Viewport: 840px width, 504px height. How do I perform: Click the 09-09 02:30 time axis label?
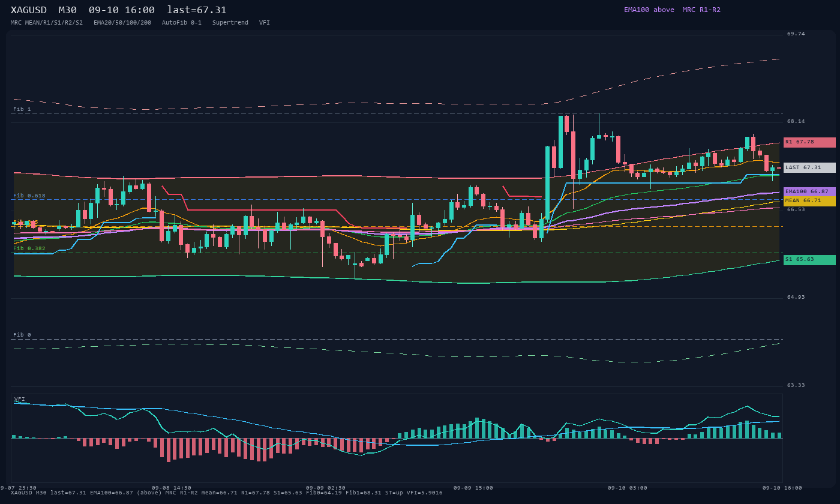click(326, 488)
